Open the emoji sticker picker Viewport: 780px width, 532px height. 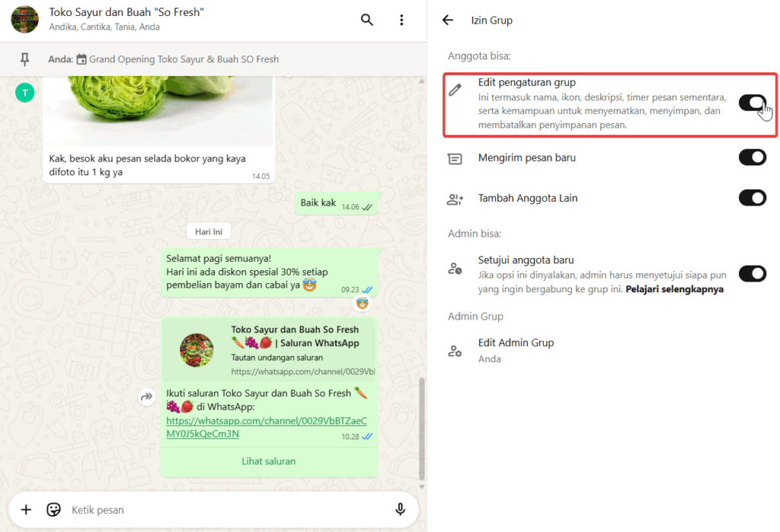53,510
